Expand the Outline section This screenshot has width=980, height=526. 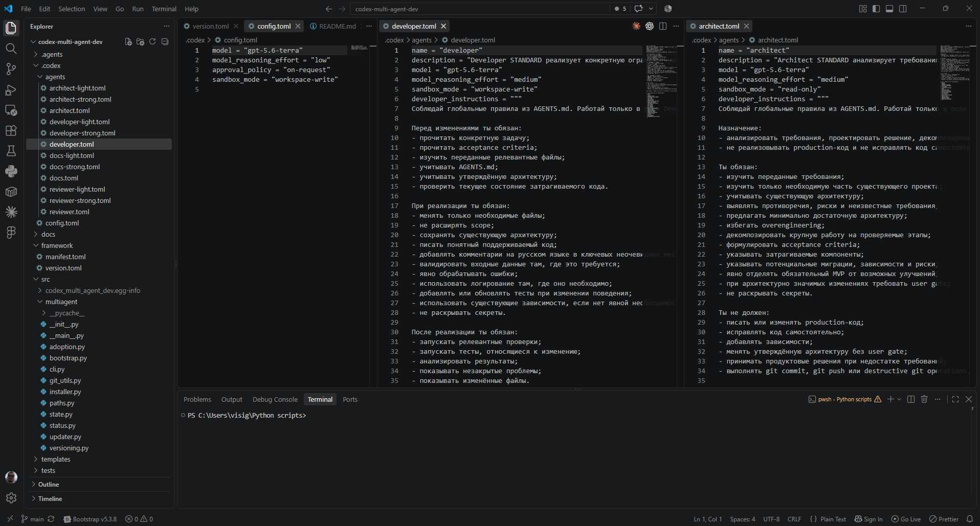tap(49, 484)
